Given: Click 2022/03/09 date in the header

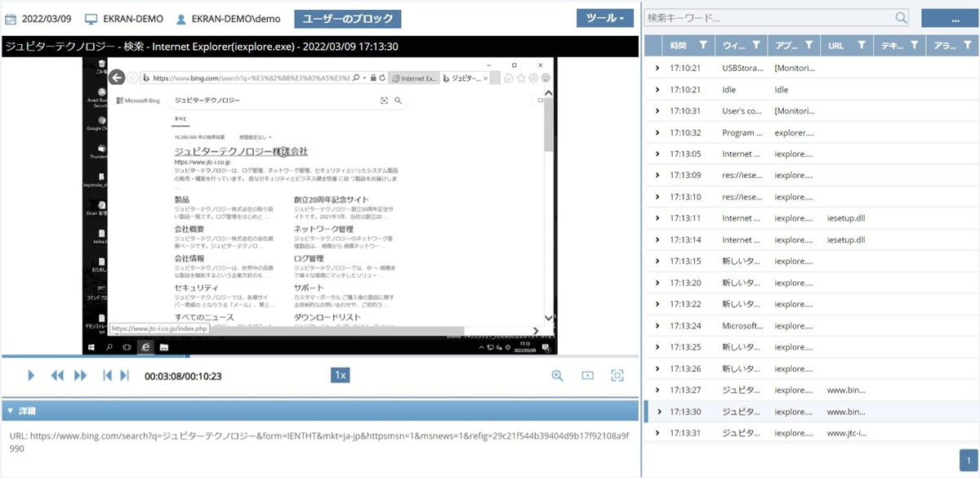Looking at the screenshot, I should pyautogui.click(x=48, y=18).
